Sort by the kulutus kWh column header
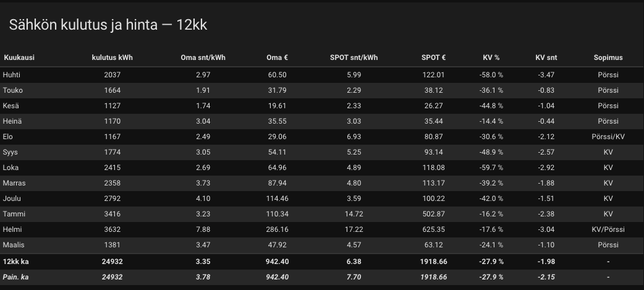This screenshot has width=644, height=290. [112, 58]
